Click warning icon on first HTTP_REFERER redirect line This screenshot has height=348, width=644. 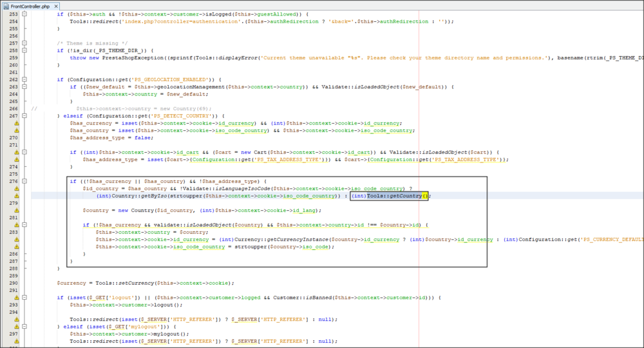(17, 319)
